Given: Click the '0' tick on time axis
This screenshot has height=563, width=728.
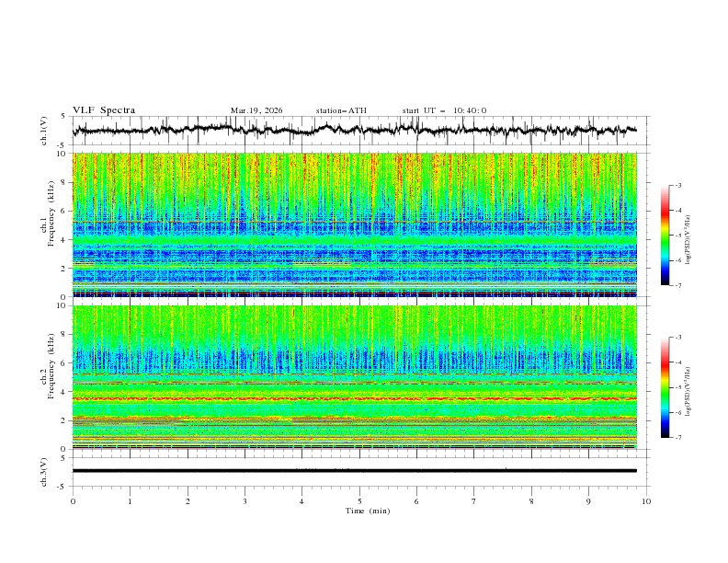Looking at the screenshot, I should coord(73,501).
